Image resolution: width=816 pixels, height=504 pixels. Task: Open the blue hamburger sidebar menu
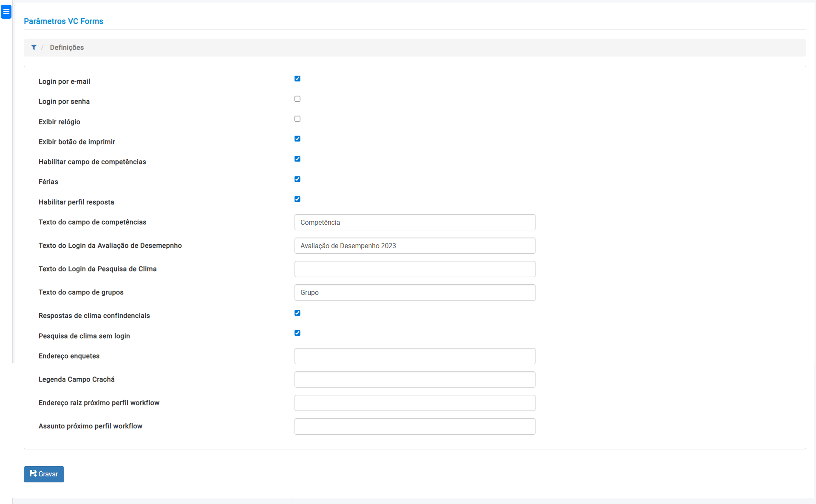coord(6,11)
